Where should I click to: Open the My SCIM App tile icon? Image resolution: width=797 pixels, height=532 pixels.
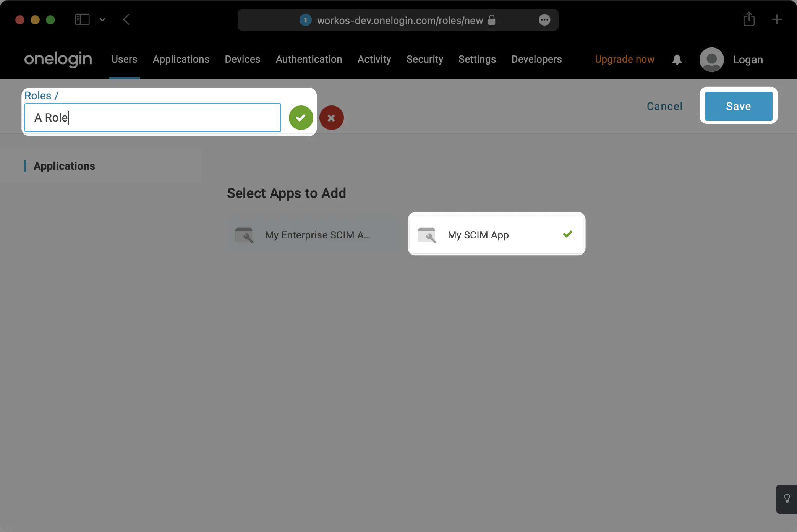pos(428,235)
